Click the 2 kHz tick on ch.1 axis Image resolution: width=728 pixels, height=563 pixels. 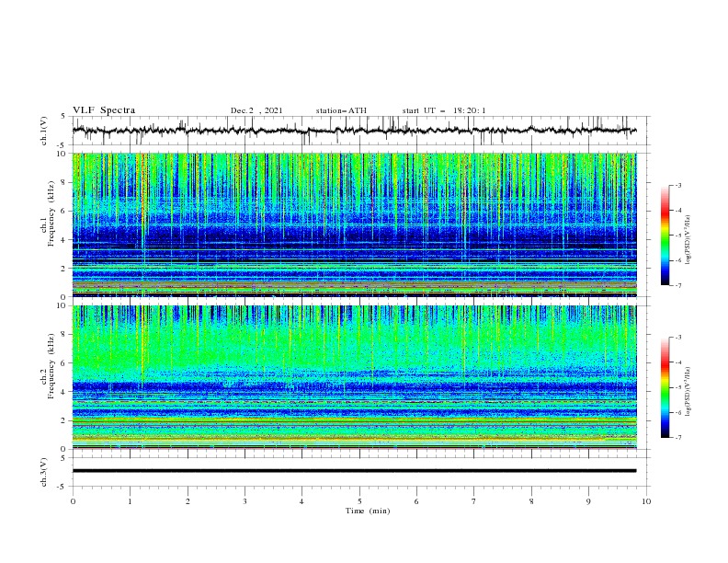pos(63,269)
